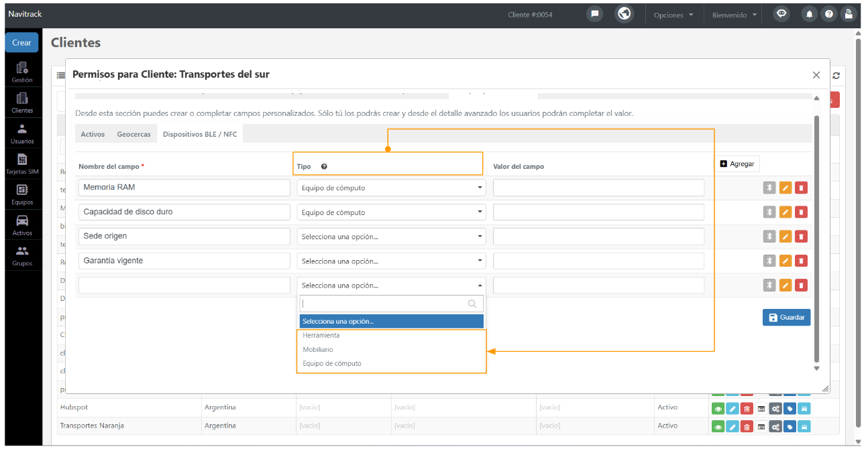The width and height of the screenshot is (868, 451).
Task: Click Valor del campo input for Memoria RAM
Action: [598, 188]
